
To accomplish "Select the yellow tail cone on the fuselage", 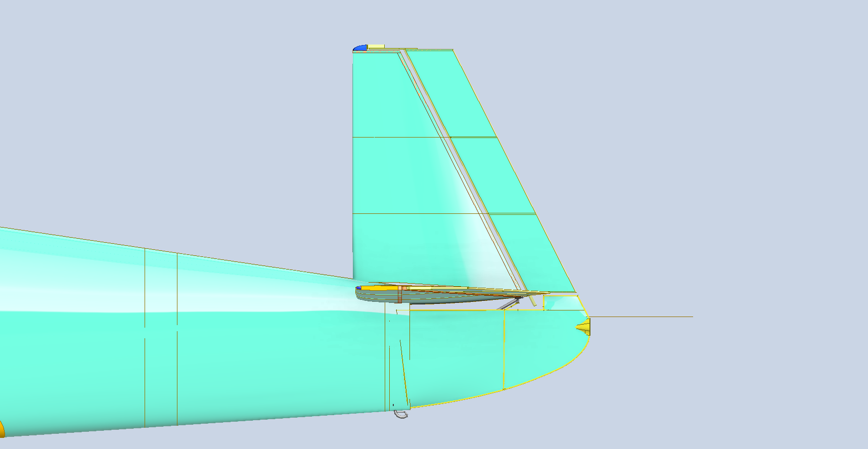I will pyautogui.click(x=584, y=327).
